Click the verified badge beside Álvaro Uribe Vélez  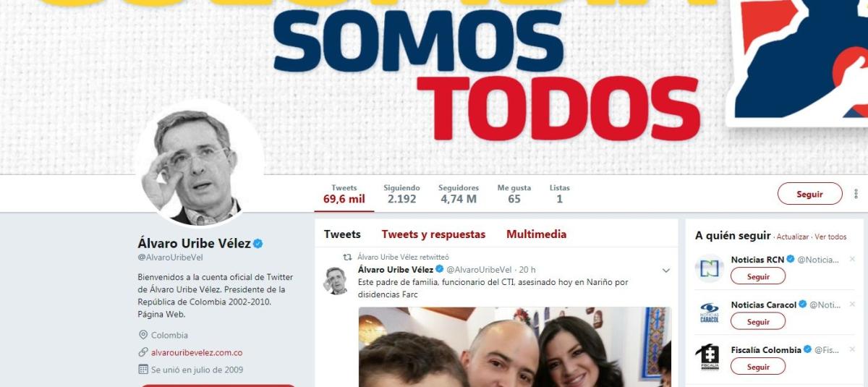coord(258,244)
